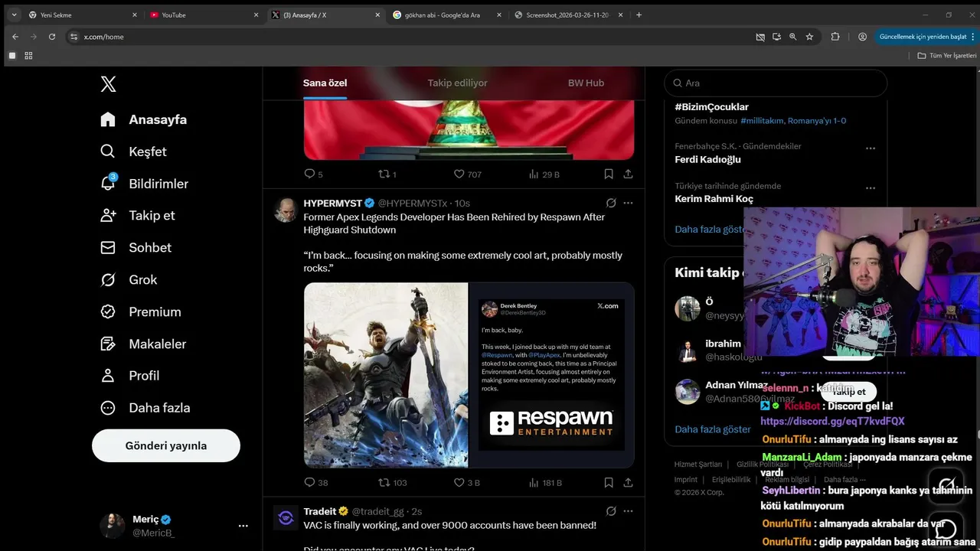Ask Grok about Tradeit post
The width and height of the screenshot is (980, 551).
tap(611, 511)
